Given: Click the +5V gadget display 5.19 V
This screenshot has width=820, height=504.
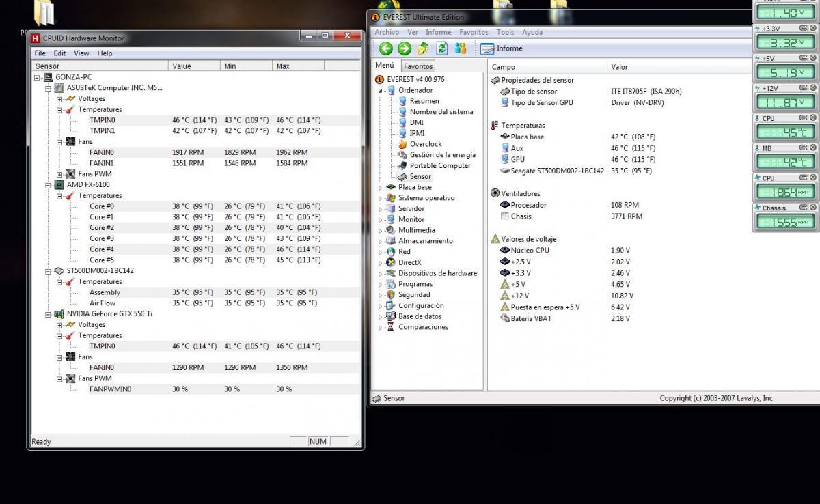Looking at the screenshot, I should tap(785, 72).
